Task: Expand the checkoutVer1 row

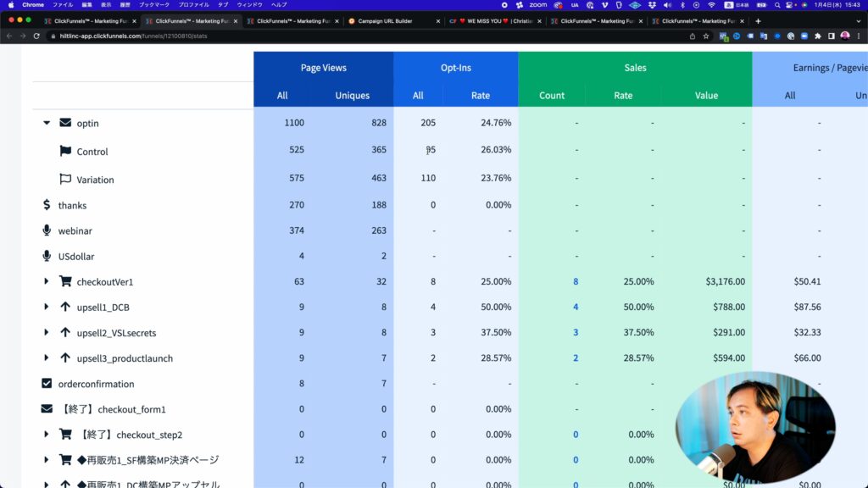Action: point(47,281)
